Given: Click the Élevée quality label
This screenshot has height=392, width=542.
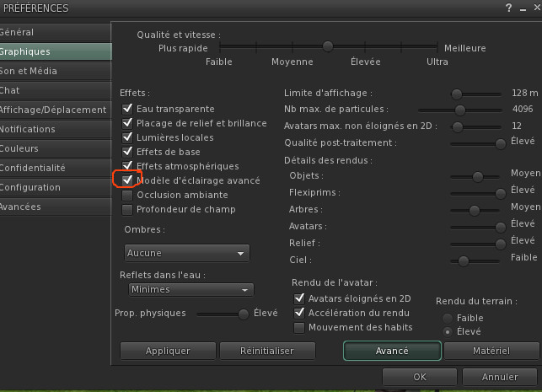Looking at the screenshot, I should 365,62.
